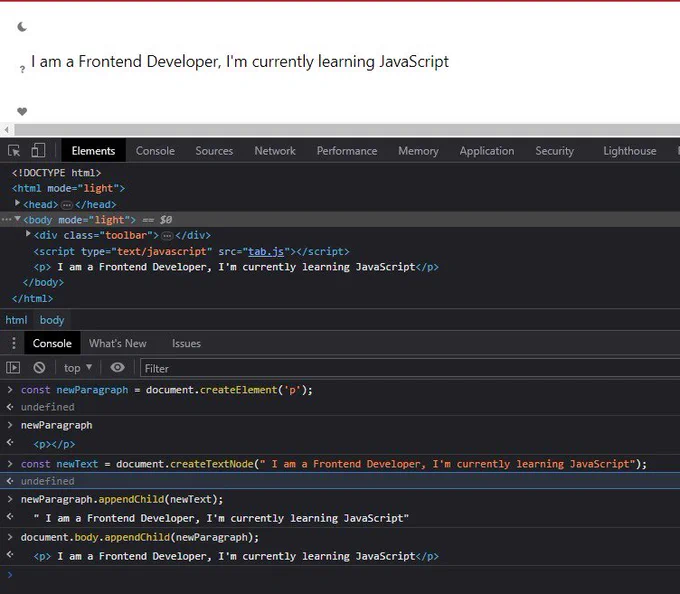Image resolution: width=680 pixels, height=594 pixels.
Task: Open the Memory tab
Action: click(418, 151)
